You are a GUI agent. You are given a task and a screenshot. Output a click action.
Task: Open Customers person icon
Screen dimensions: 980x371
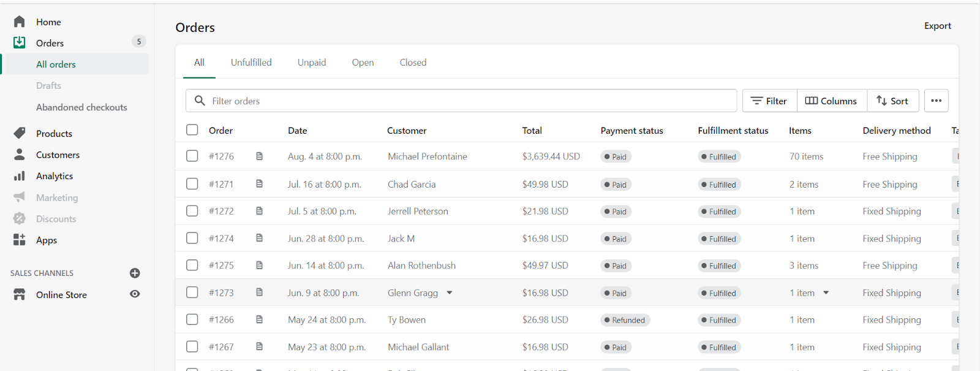(x=20, y=155)
